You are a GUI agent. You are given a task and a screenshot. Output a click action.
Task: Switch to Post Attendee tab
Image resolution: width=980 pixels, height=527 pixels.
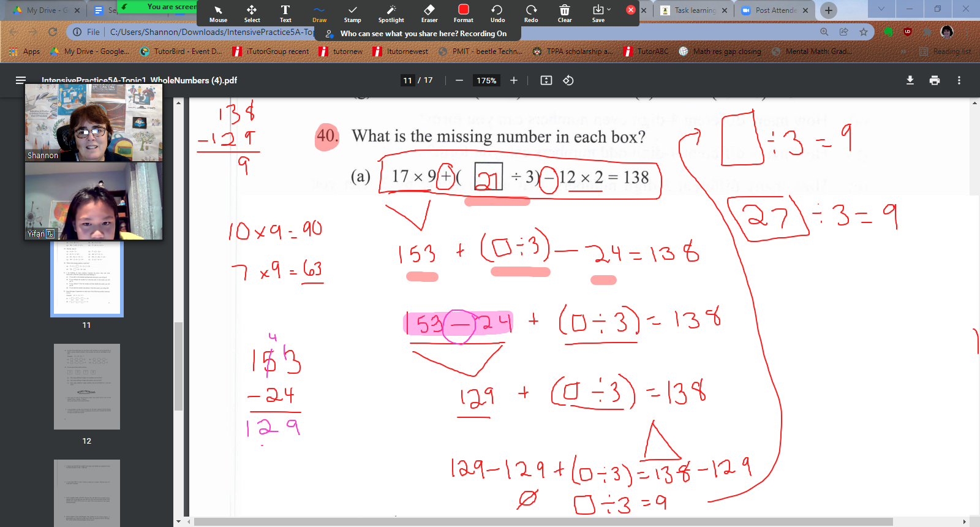(x=775, y=10)
